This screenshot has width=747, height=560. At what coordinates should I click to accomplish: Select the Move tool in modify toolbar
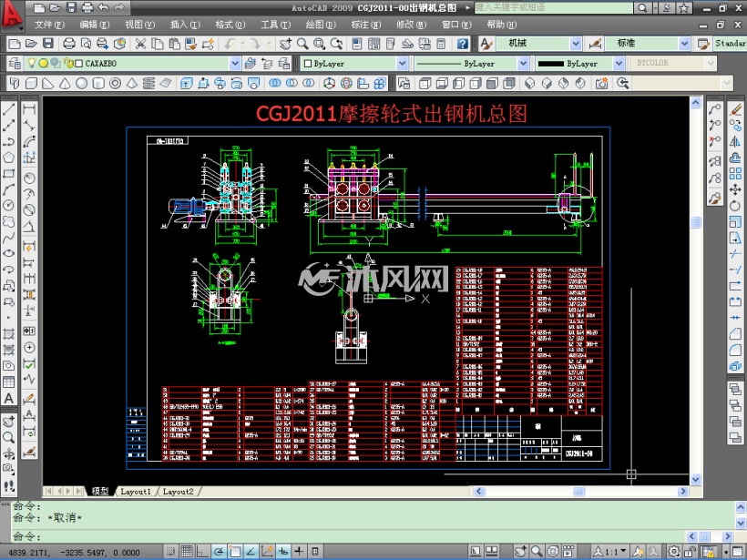point(735,189)
